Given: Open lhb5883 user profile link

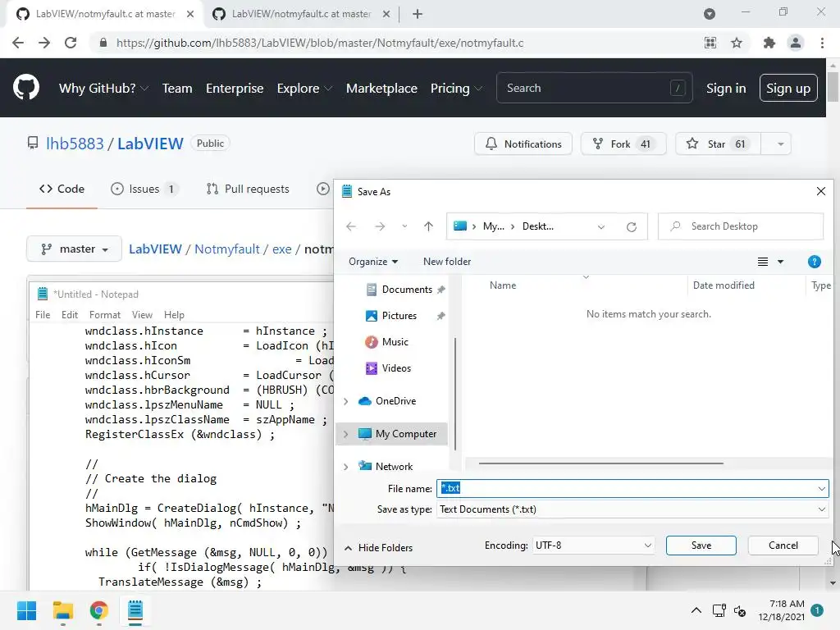Looking at the screenshot, I should tap(75, 144).
